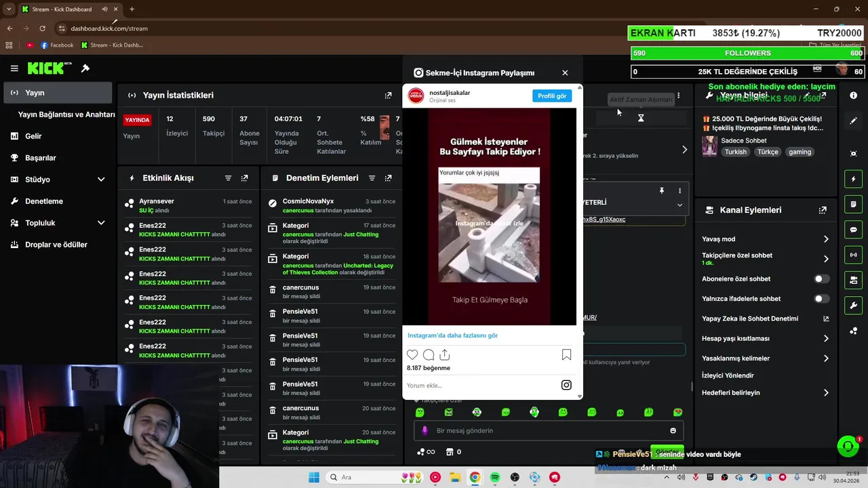Expand the Topluluk sidebar section
Image resolution: width=868 pixels, height=488 pixels.
(x=101, y=223)
